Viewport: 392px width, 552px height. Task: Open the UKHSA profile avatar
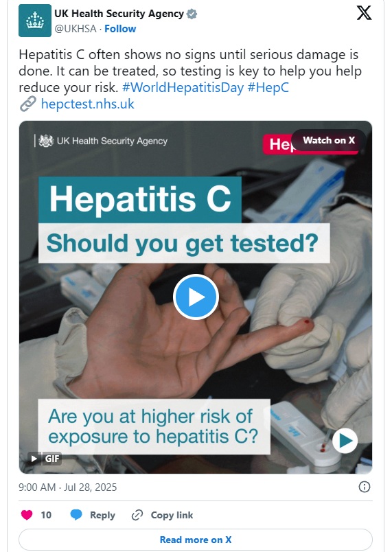pyautogui.click(x=35, y=21)
